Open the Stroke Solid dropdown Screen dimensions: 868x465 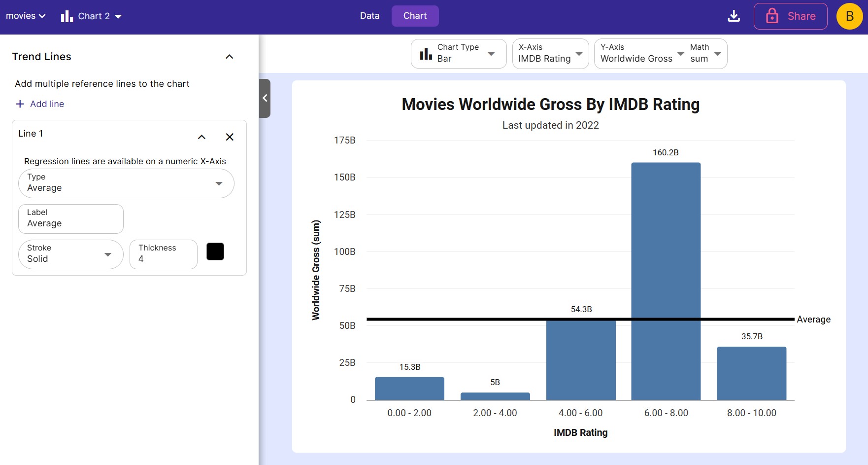coord(71,254)
